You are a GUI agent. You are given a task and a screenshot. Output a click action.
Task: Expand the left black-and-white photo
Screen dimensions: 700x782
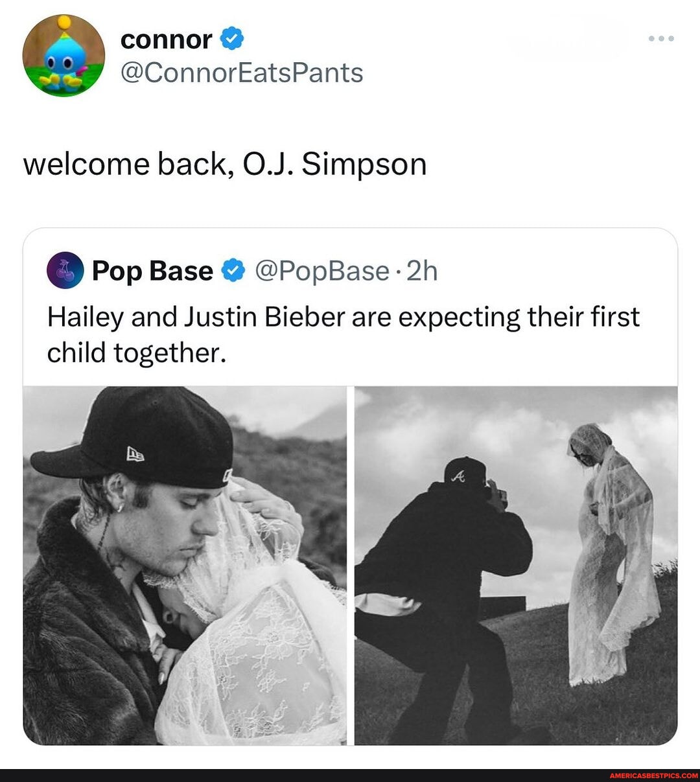[x=185, y=564]
